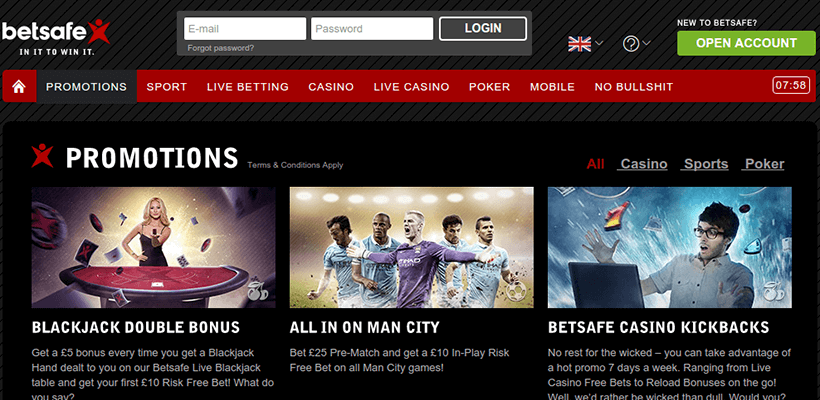Click the green Open Account button
Viewport: 820px width, 400px height.
(x=746, y=43)
